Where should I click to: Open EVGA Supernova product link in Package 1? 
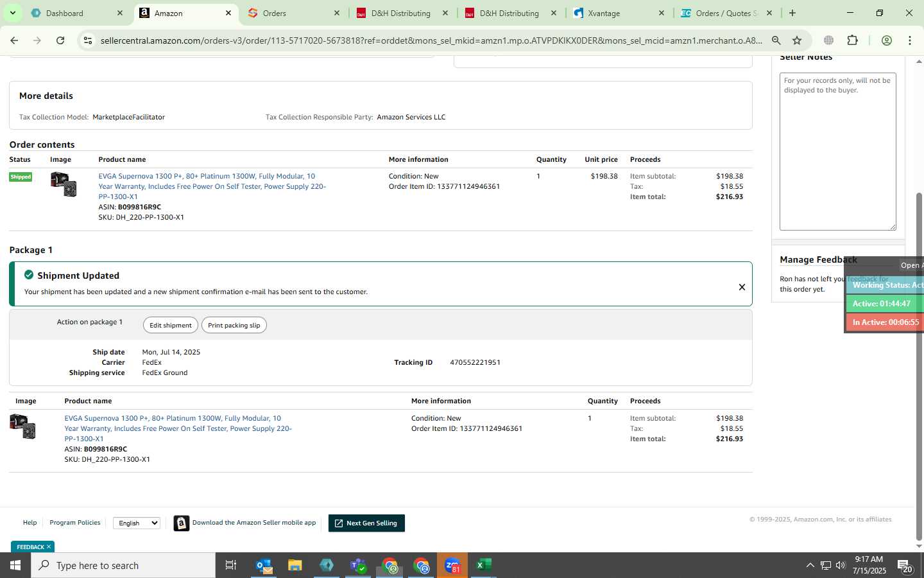(178, 428)
